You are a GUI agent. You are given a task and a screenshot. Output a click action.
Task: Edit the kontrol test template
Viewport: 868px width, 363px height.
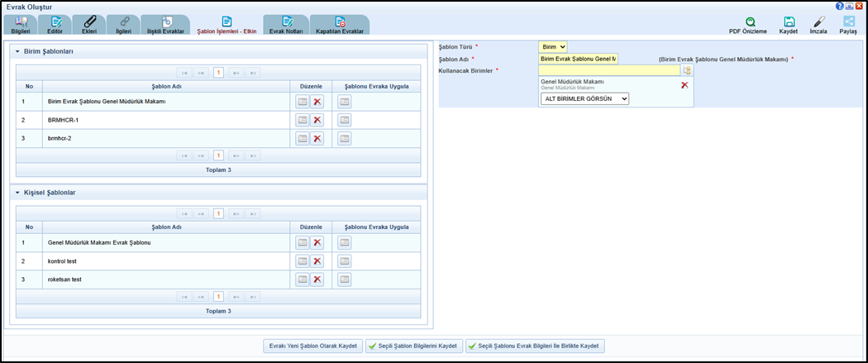[303, 260]
